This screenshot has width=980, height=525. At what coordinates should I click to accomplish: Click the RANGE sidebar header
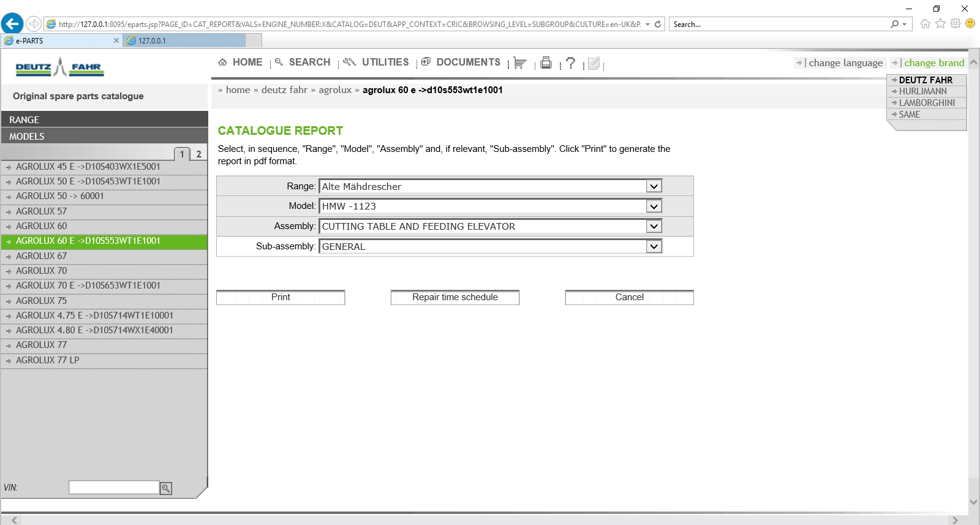tap(104, 119)
